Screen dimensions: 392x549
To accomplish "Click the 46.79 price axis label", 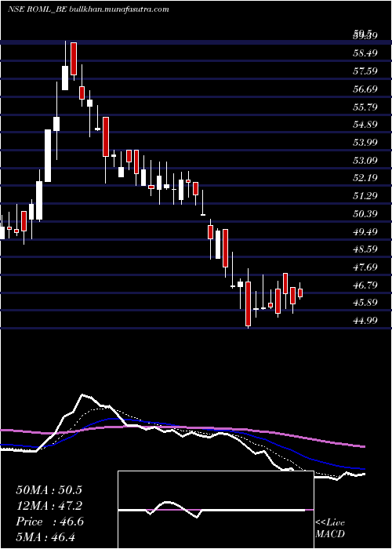I will [365, 285].
